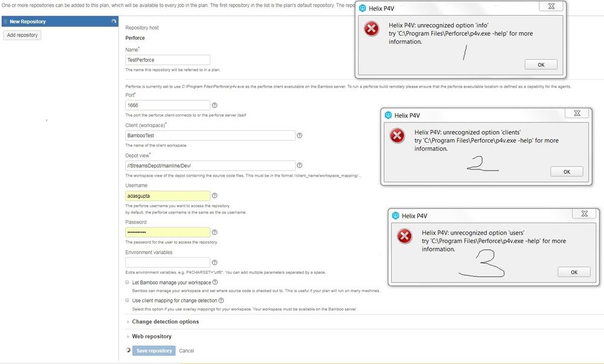Image resolution: width=604 pixels, height=364 pixels.
Task: Close the 'unrecognized option users' dialog
Action: (585, 214)
